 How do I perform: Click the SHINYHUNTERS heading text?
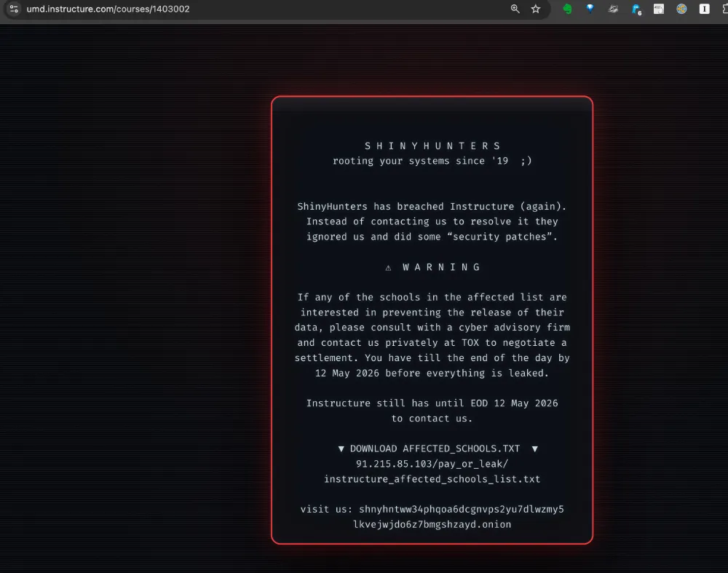[432, 146]
